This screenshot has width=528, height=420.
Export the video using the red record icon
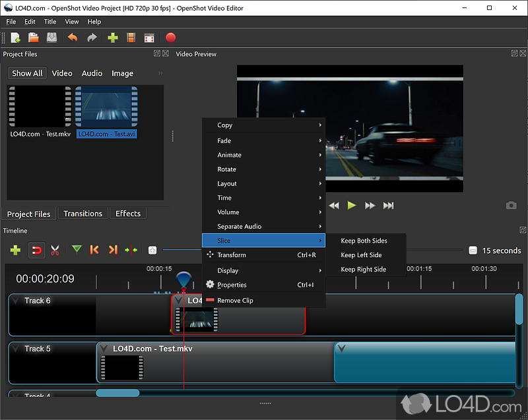(170, 38)
